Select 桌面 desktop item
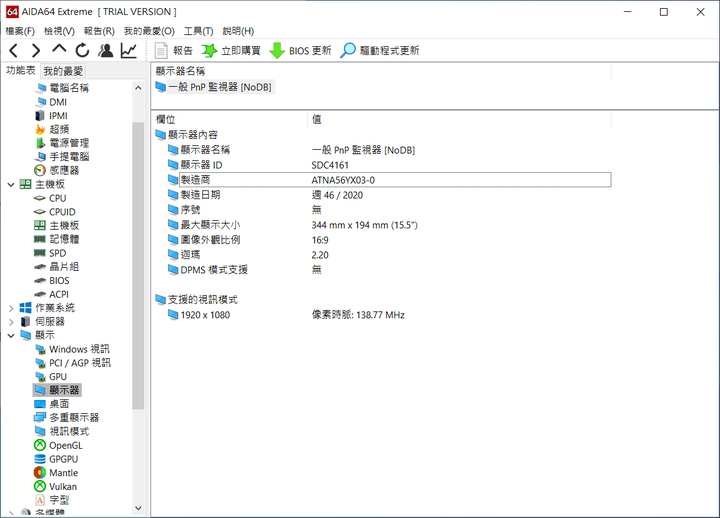 click(52, 404)
